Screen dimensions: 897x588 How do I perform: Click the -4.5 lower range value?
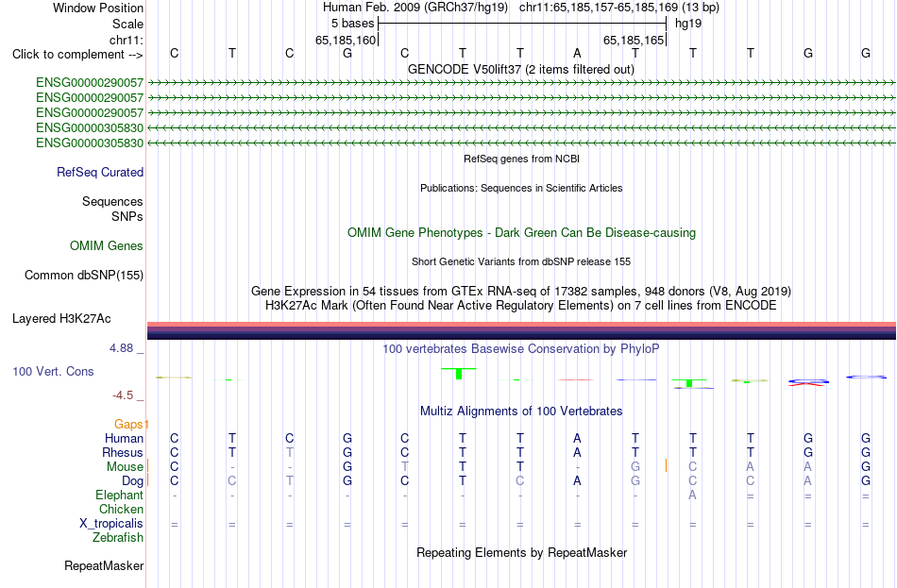pos(123,395)
